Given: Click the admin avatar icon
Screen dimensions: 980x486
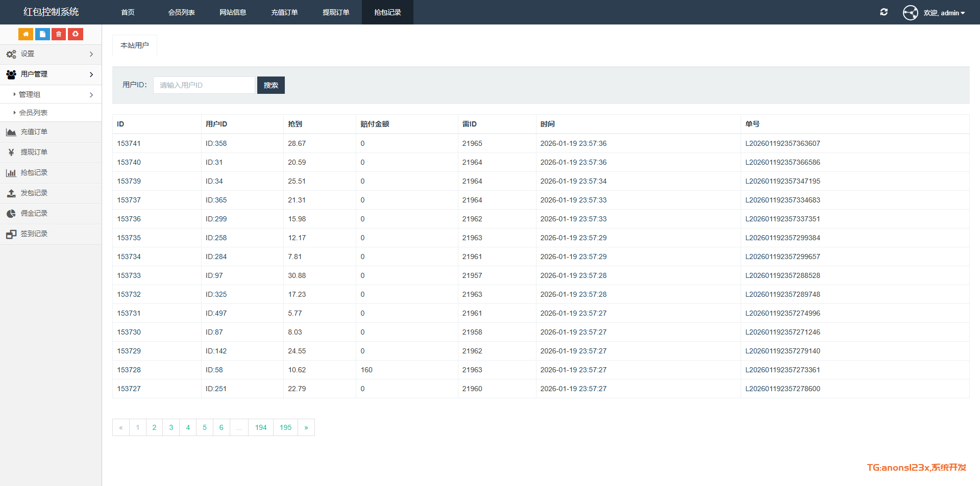Looking at the screenshot, I should [x=910, y=12].
